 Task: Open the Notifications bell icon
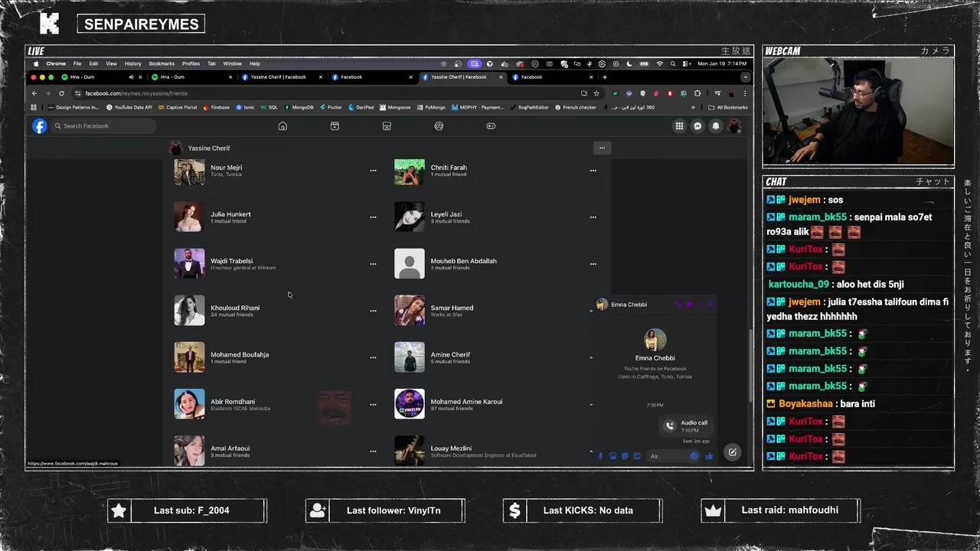click(716, 126)
